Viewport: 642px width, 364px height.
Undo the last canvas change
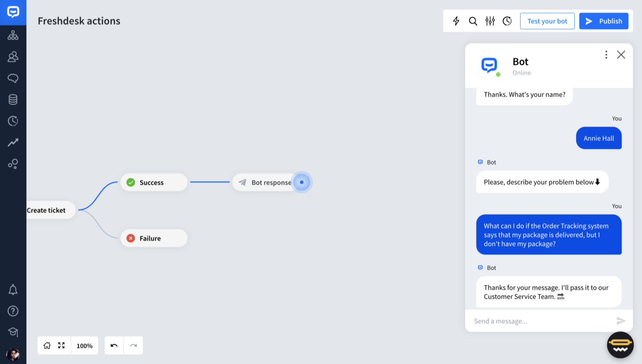pos(114,345)
